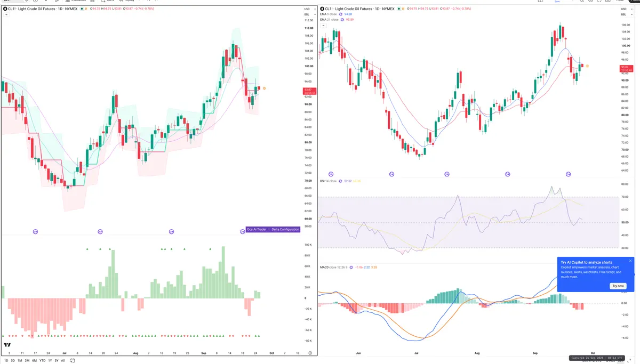This screenshot has height=364, width=640.
Task: Select the All time range button
Action: [63, 360]
